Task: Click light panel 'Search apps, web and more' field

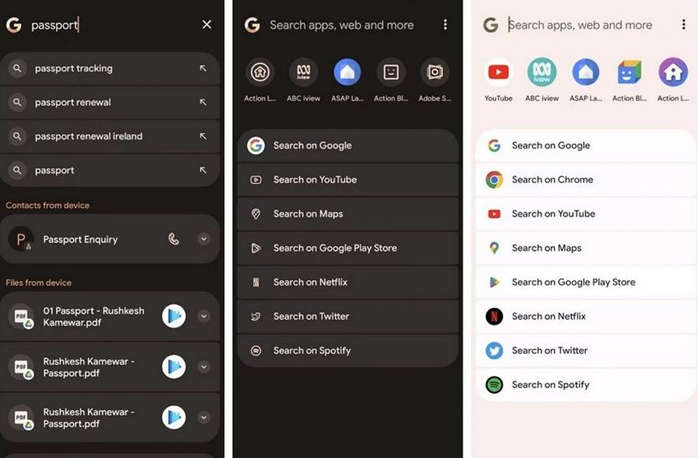Action: click(x=580, y=25)
